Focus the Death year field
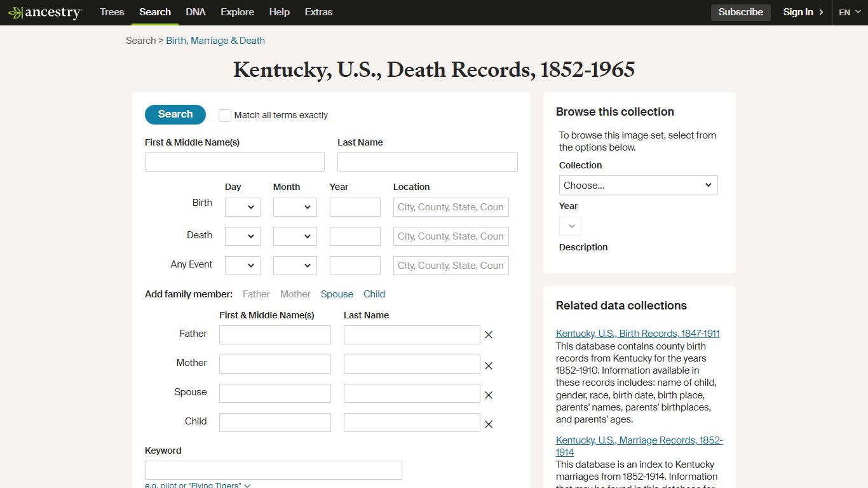 355,236
